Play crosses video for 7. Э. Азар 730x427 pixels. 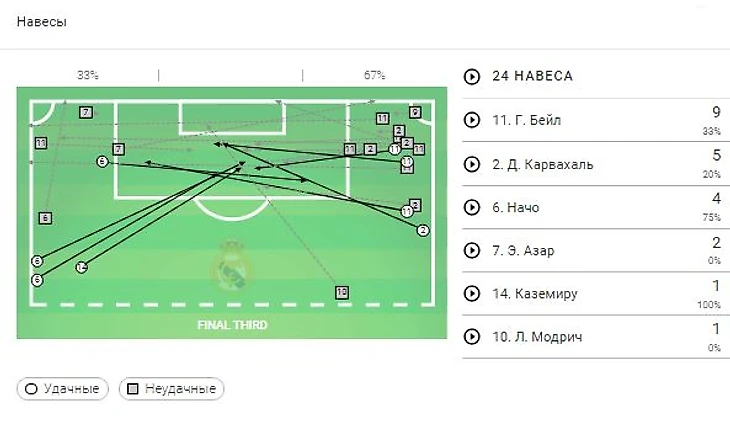472,251
